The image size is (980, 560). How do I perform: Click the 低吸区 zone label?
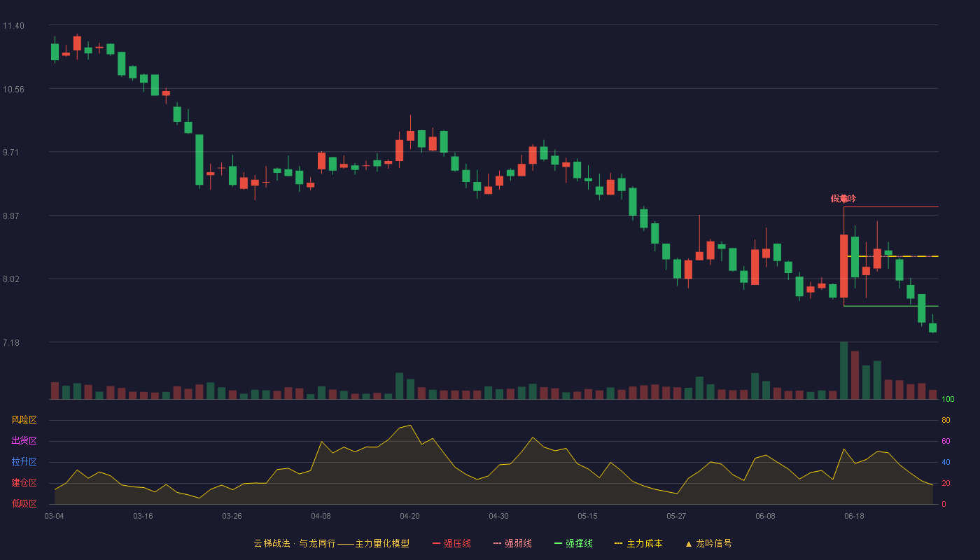24,503
